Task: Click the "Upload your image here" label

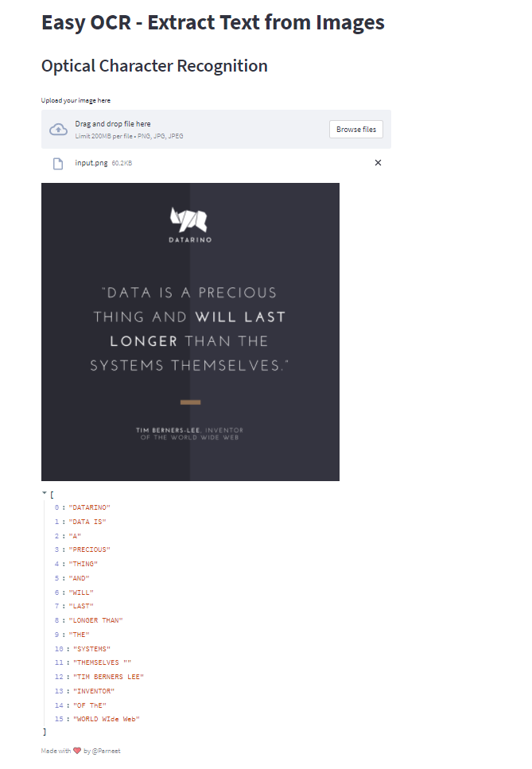Action: click(x=76, y=100)
